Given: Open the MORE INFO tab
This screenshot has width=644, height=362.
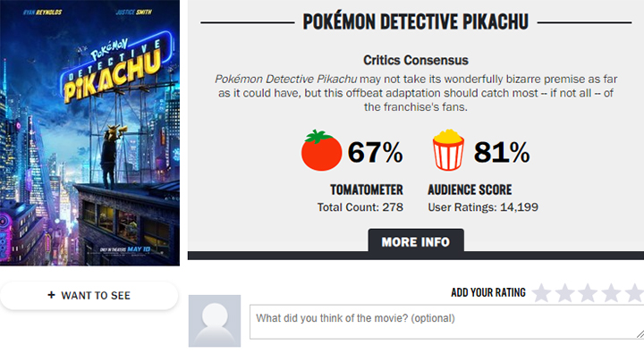Looking at the screenshot, I should [x=416, y=241].
